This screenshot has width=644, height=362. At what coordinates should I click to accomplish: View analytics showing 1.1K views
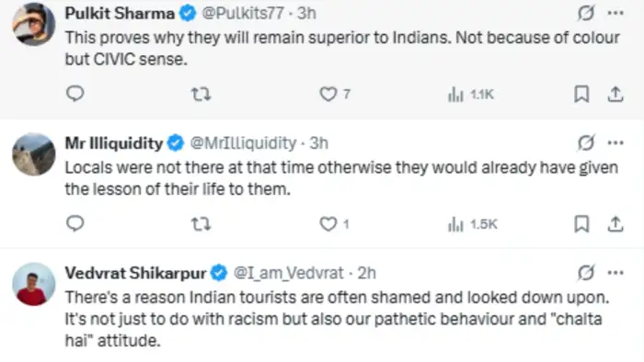(x=471, y=95)
